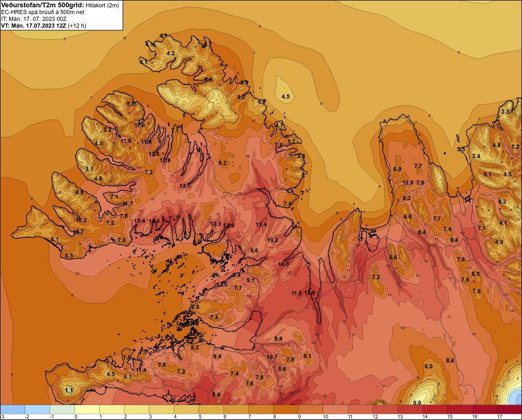This screenshot has height=420, width=522.
Task: Select the '5' label on the legend bar
Action: [x=200, y=417]
